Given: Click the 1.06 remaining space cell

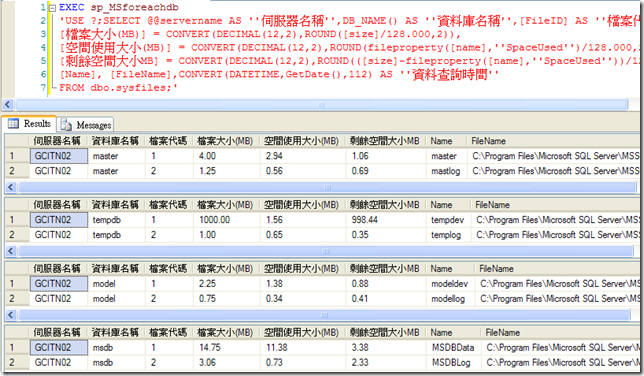Looking at the screenshot, I should pos(386,156).
